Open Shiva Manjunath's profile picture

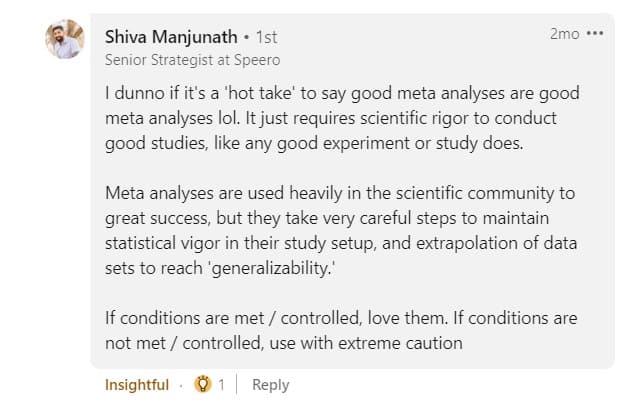(65, 39)
